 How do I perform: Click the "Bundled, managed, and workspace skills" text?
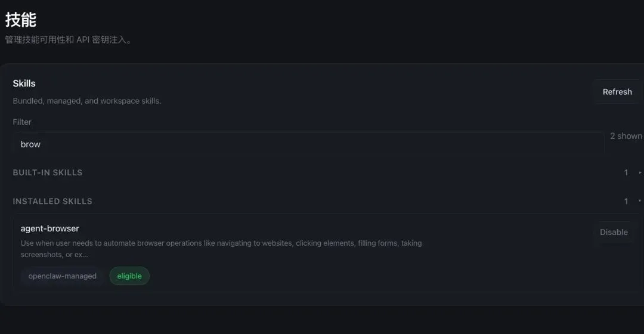[87, 101]
